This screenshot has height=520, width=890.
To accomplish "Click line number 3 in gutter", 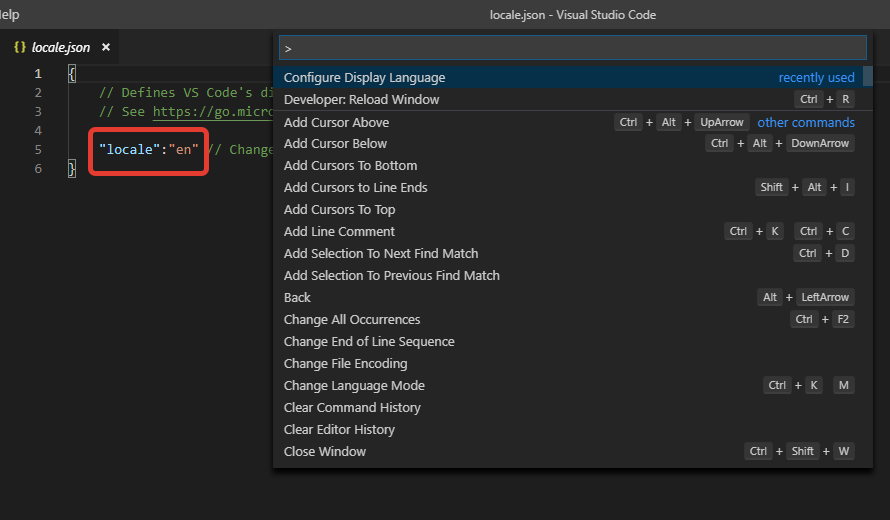I will point(38,111).
